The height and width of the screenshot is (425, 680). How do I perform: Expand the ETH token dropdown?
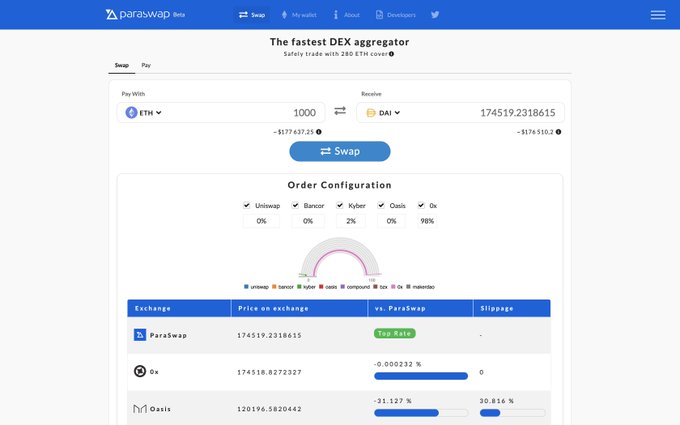click(x=150, y=113)
